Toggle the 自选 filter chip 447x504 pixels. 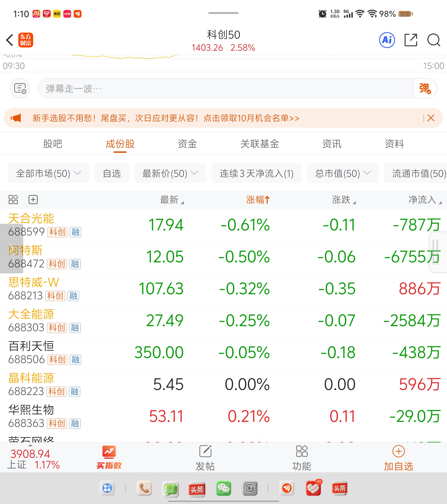(112, 173)
